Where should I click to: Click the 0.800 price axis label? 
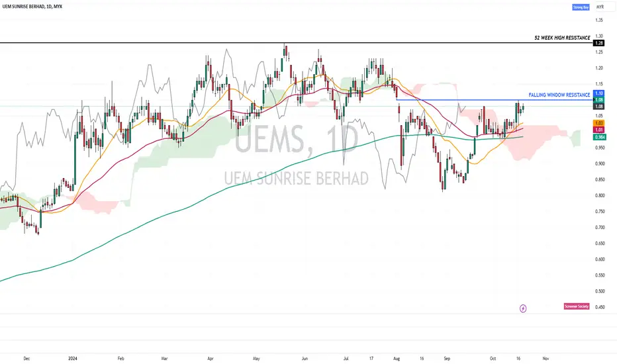(x=600, y=196)
